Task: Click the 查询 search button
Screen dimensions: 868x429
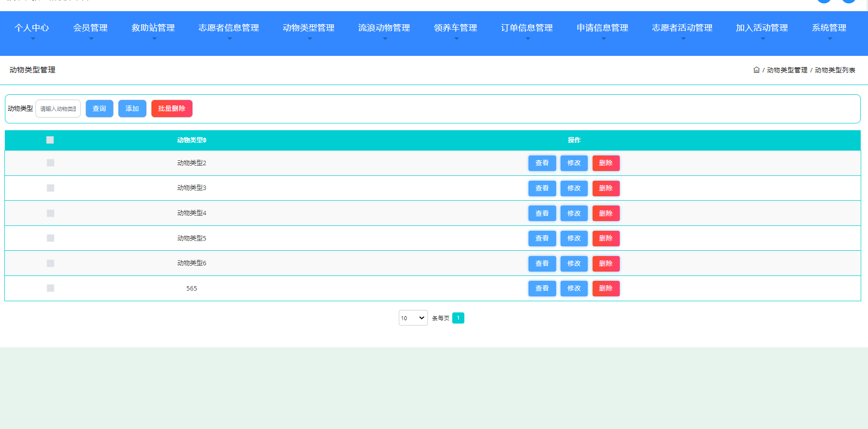Action: pyautogui.click(x=100, y=109)
